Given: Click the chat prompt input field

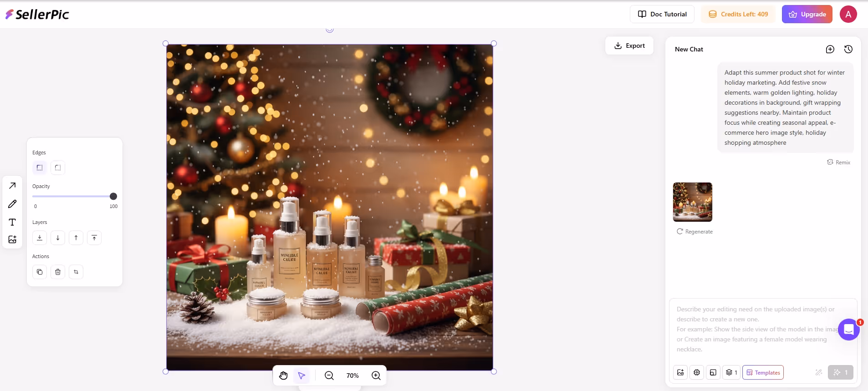Looking at the screenshot, I should tap(756, 329).
